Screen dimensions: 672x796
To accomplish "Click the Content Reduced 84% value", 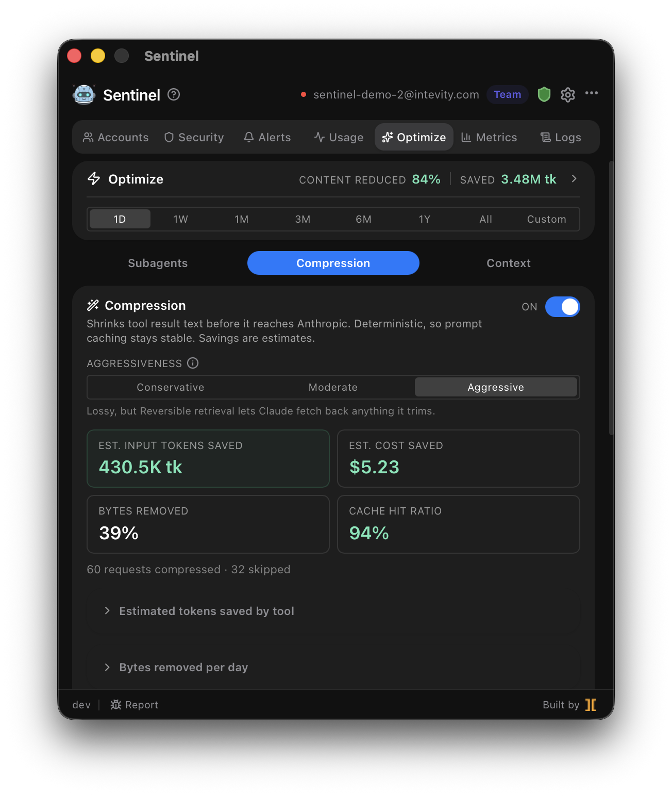I will tap(426, 179).
